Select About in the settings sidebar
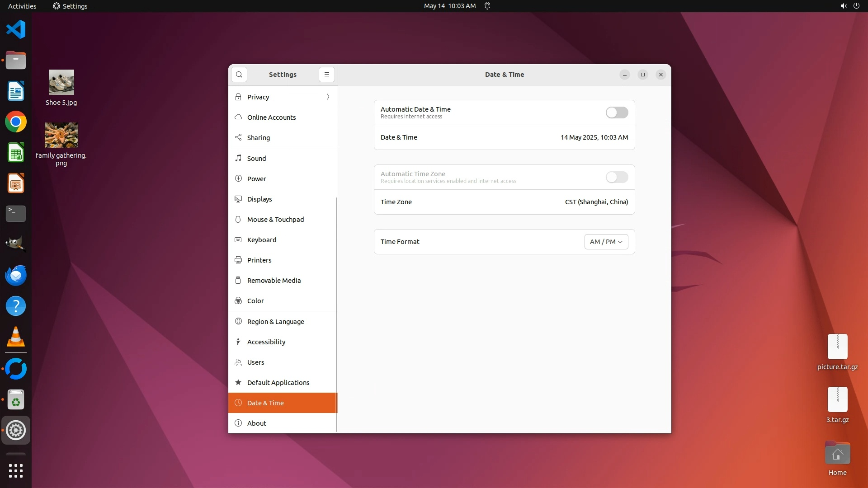 (257, 423)
